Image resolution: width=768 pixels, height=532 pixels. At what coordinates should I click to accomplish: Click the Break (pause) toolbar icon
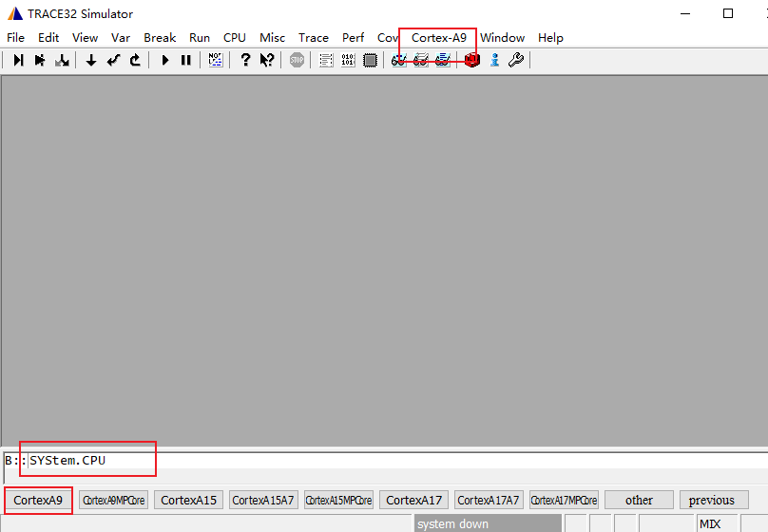coord(186,60)
